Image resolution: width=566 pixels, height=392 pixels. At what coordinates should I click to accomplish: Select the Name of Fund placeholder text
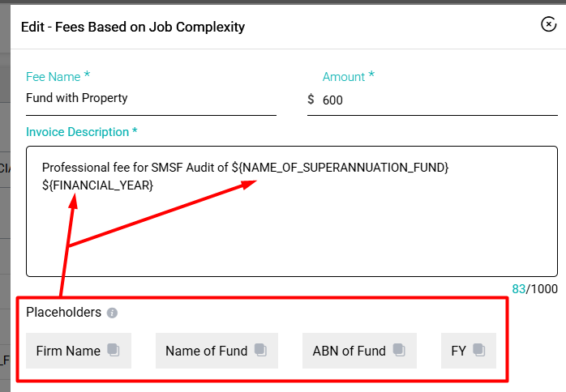tap(207, 351)
